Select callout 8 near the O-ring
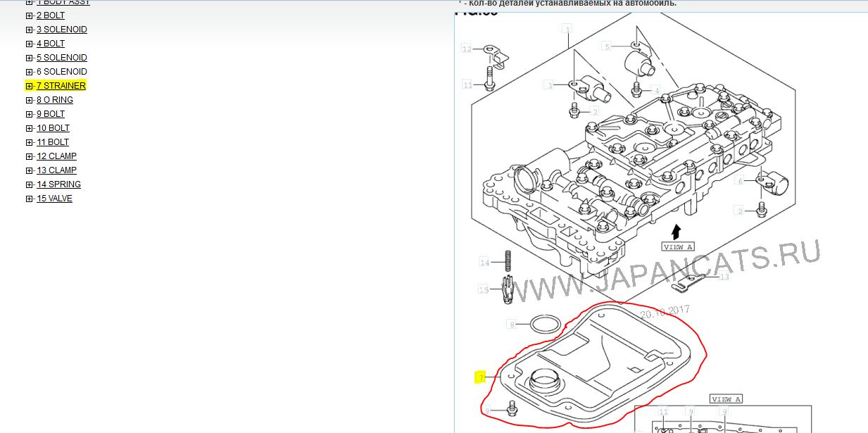868x433 pixels. tap(512, 325)
